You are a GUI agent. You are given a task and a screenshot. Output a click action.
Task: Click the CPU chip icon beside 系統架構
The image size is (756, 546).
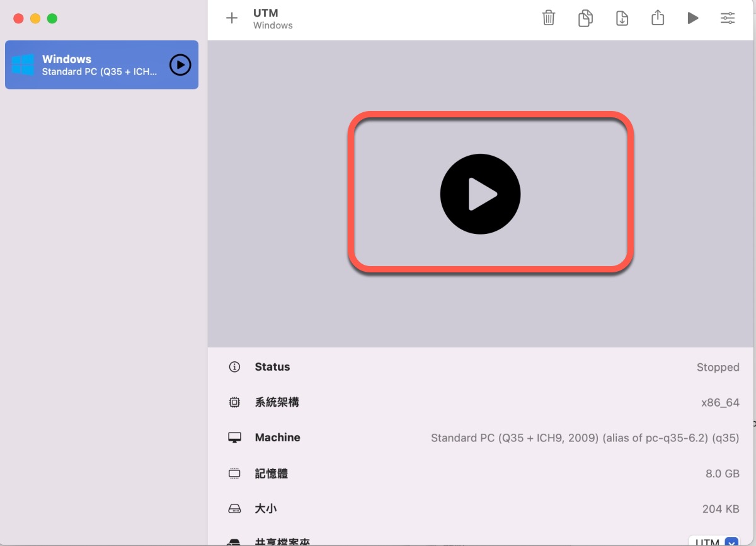tap(234, 402)
